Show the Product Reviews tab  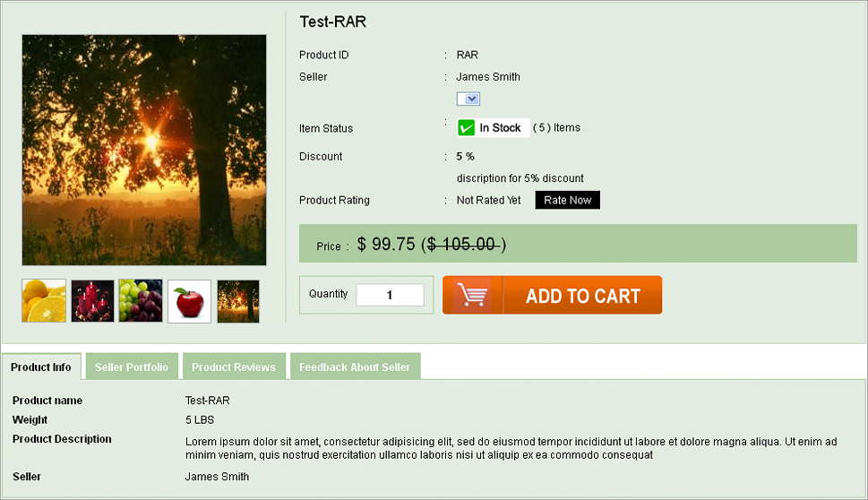(x=234, y=367)
